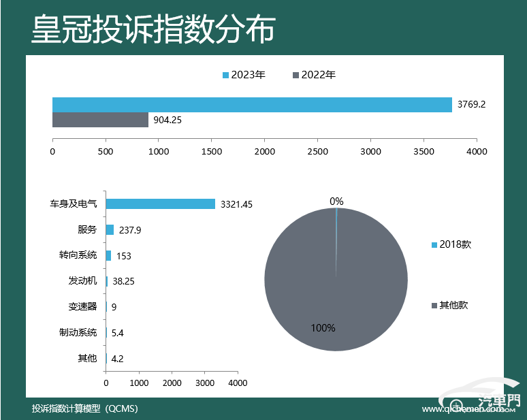The width and height of the screenshot is (527, 420).
Task: Click the 100% pie label
Action: point(323,328)
